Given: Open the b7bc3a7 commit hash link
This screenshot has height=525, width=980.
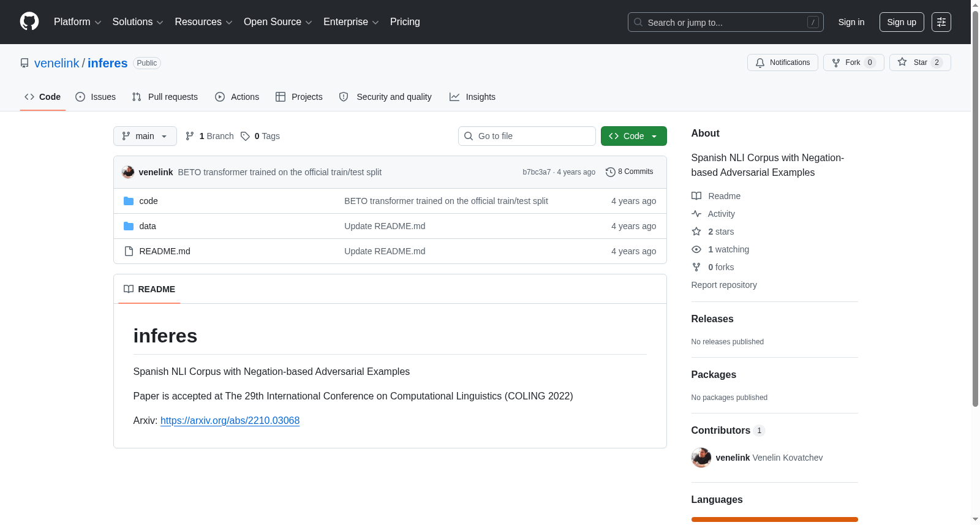Looking at the screenshot, I should pos(537,172).
